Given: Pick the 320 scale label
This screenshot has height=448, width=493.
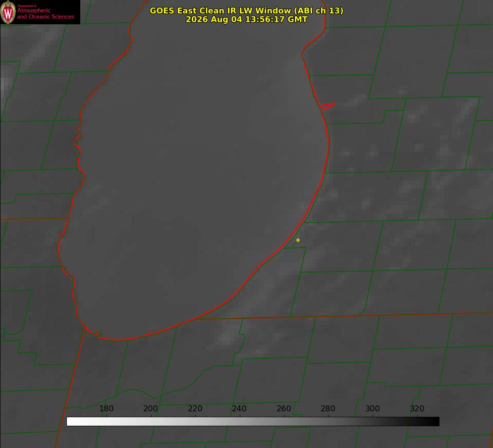Looking at the screenshot, I should (417, 408).
